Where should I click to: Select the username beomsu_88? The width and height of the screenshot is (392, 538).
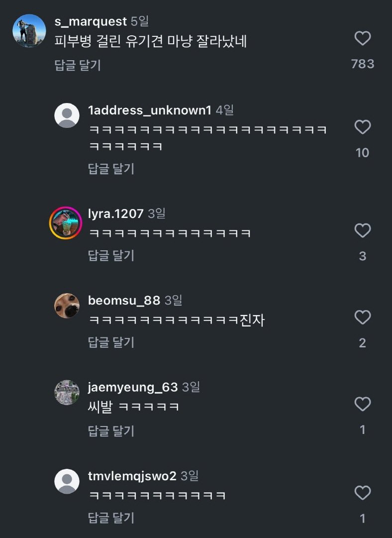121,300
